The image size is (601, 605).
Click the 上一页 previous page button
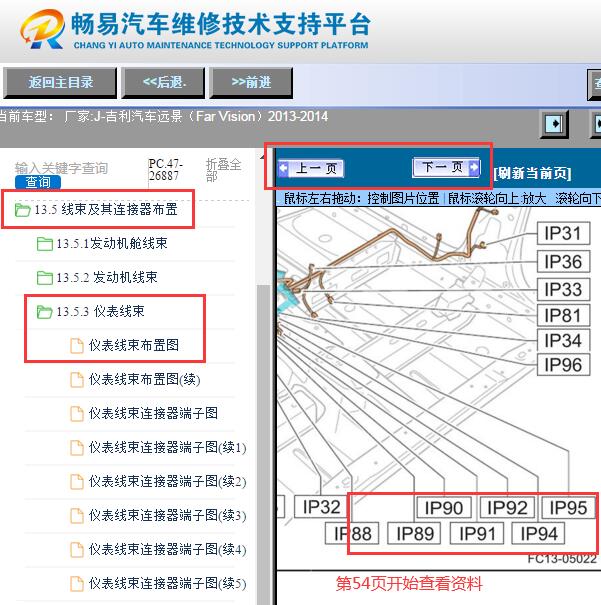(x=311, y=169)
